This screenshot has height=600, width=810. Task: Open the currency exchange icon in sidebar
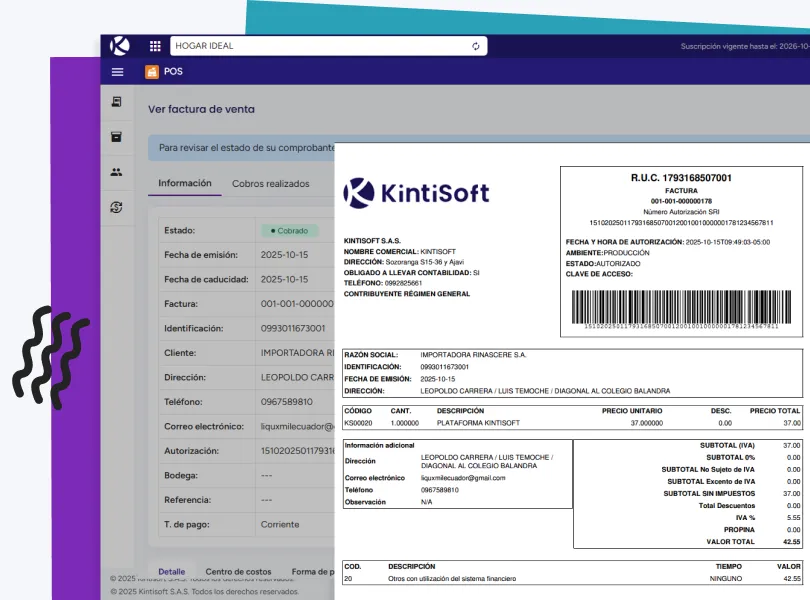117,207
